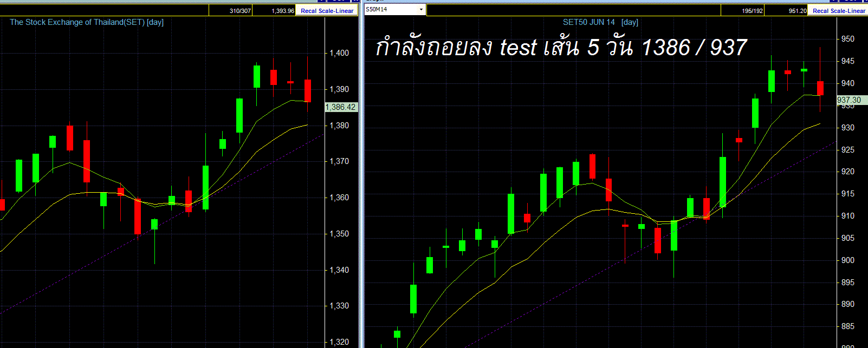Click the 1,393.96 value above SET chart
The image size is (868, 348).
[x=283, y=11]
